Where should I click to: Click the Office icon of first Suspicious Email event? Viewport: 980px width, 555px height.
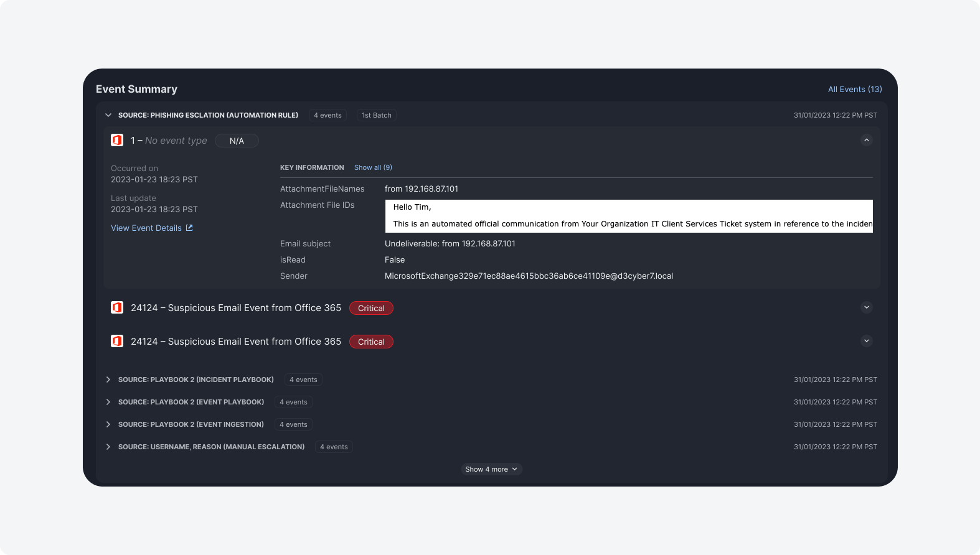click(117, 307)
